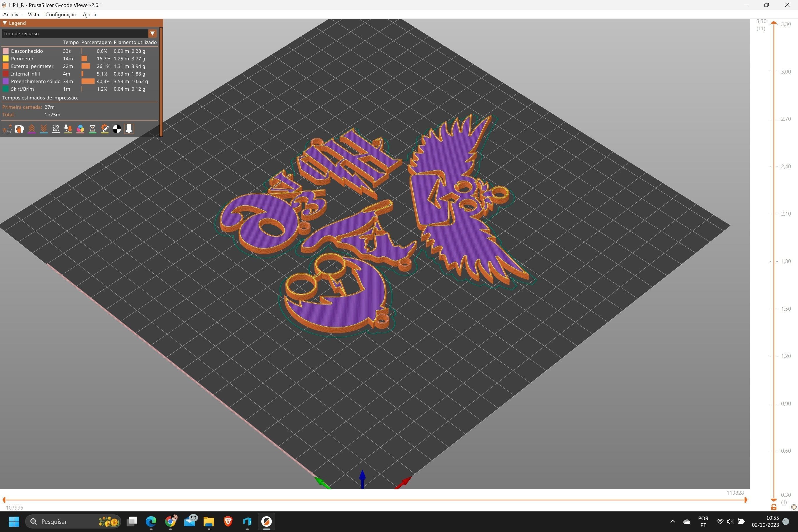Click the yellow Perimeter color swatch

[6, 58]
